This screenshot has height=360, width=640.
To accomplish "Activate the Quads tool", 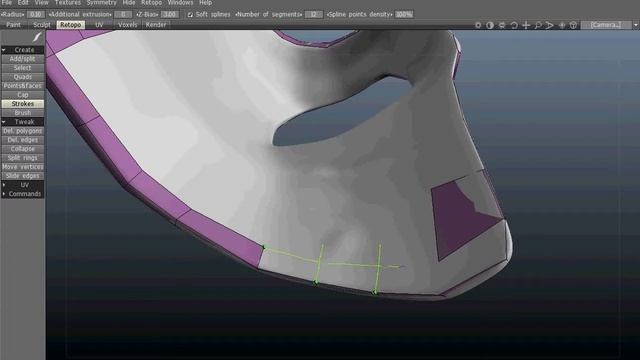I will pos(23,77).
